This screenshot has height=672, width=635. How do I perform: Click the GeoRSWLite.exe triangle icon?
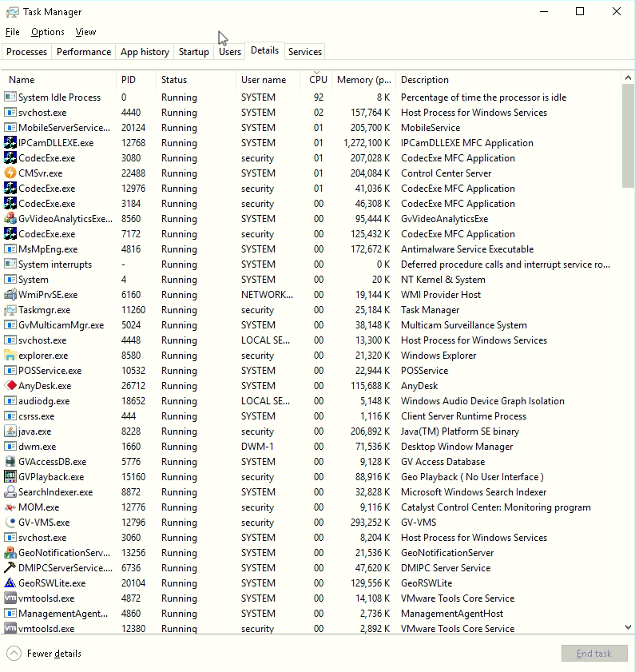[x=10, y=583]
